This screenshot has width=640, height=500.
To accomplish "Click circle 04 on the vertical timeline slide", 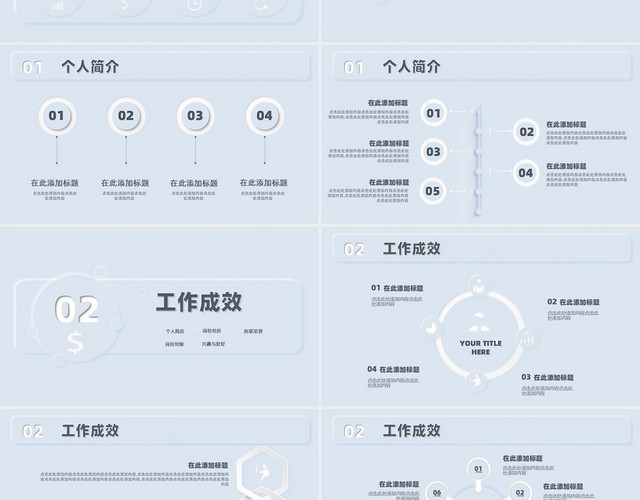I will 526,173.
